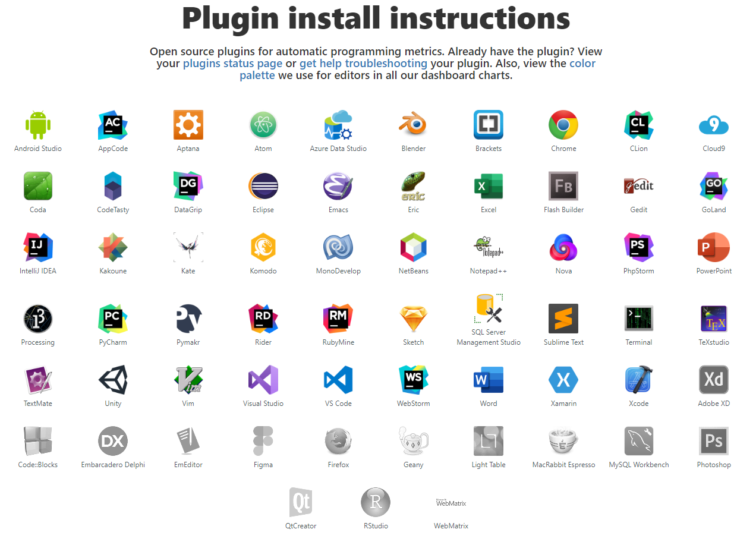Select the Photoshop icon
756x545 pixels.
point(714,441)
